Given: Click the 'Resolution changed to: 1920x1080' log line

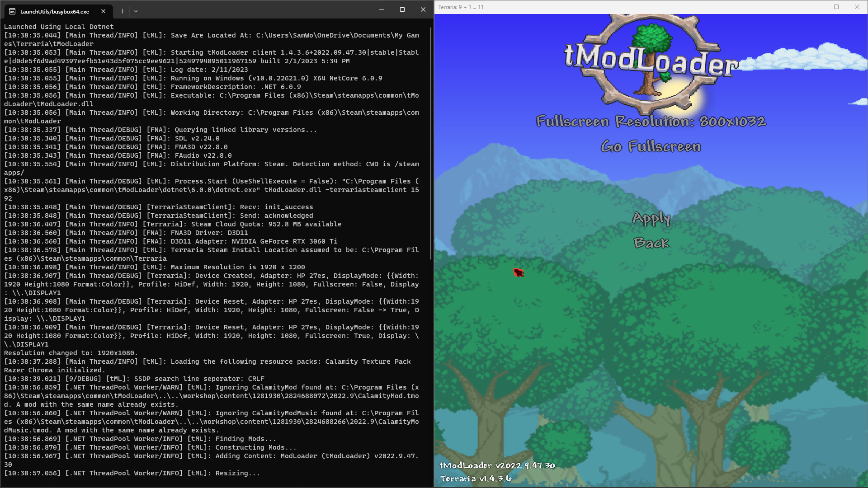Looking at the screenshot, I should point(71,353).
